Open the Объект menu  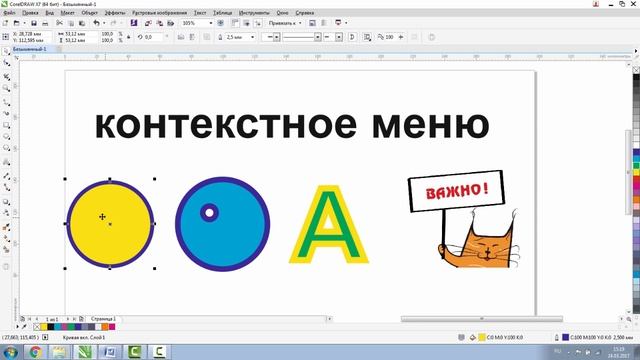point(89,13)
